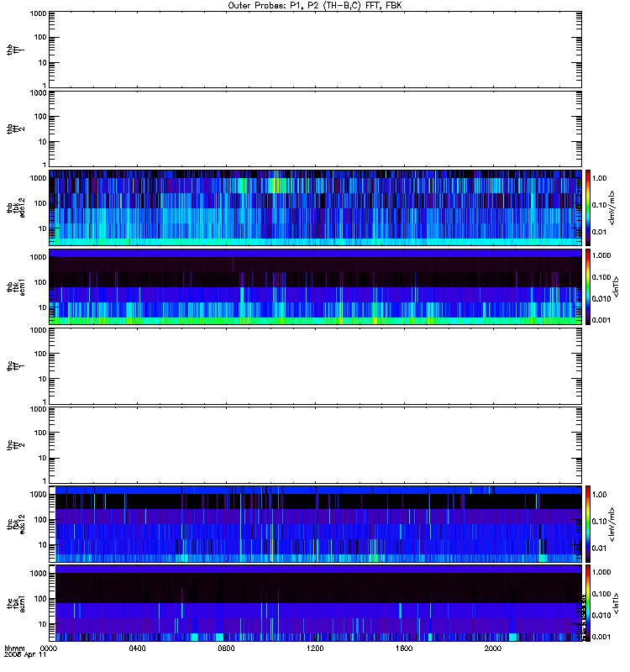Click "0.010" on the thb scm1 color scale
Viewport: 630px width, 672px height.
click(x=601, y=299)
